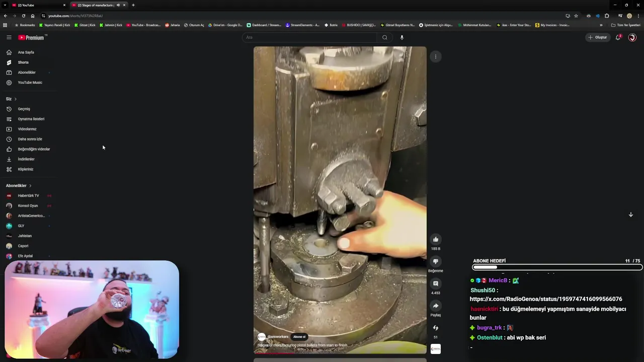
Task: Bookmark this page with star
Action: pos(576,16)
